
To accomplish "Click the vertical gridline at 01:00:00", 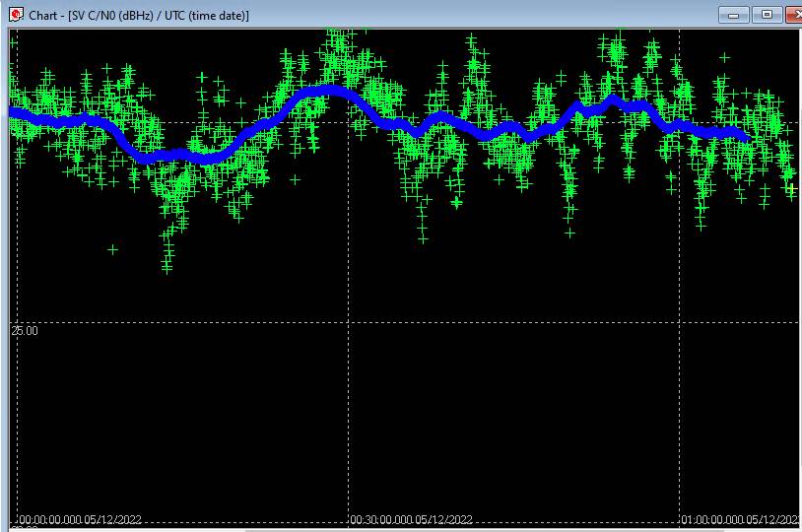I will pyautogui.click(x=680, y=414).
